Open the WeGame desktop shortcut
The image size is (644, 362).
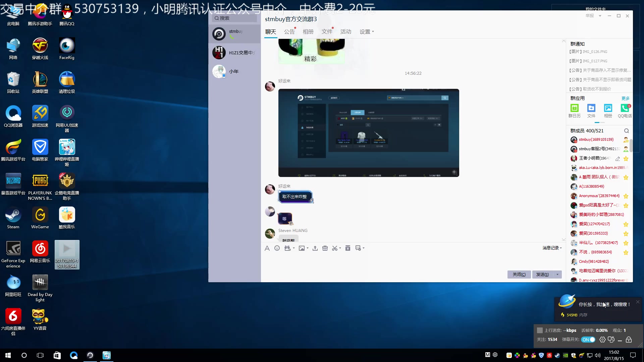pyautogui.click(x=40, y=218)
